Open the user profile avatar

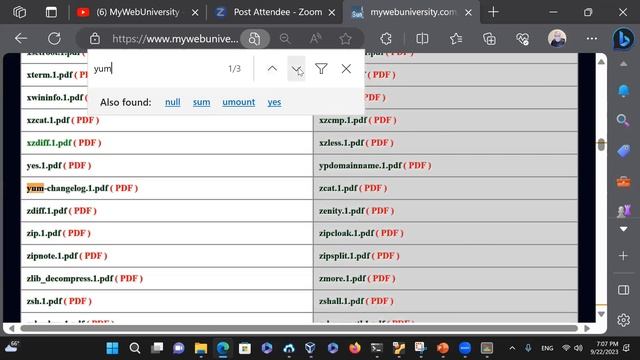click(557, 38)
